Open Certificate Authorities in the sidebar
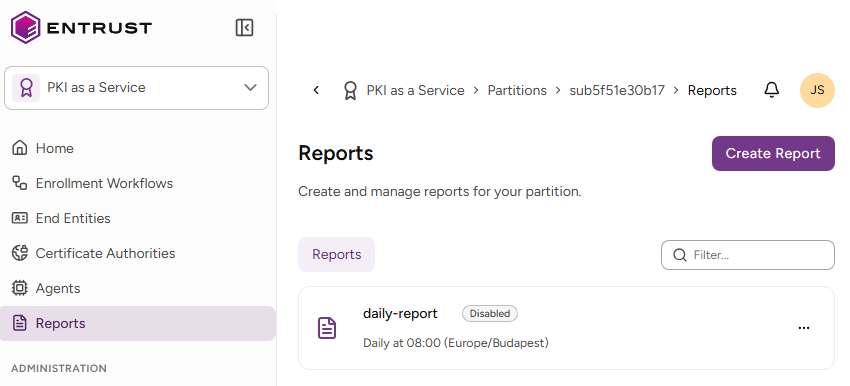Screen dimensions: 850x386 tap(105, 253)
